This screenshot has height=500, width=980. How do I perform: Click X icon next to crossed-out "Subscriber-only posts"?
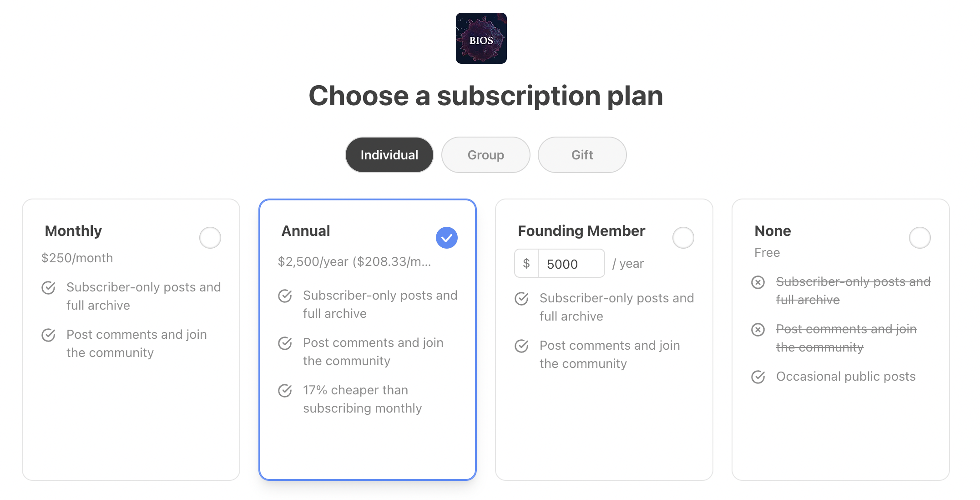click(x=758, y=282)
